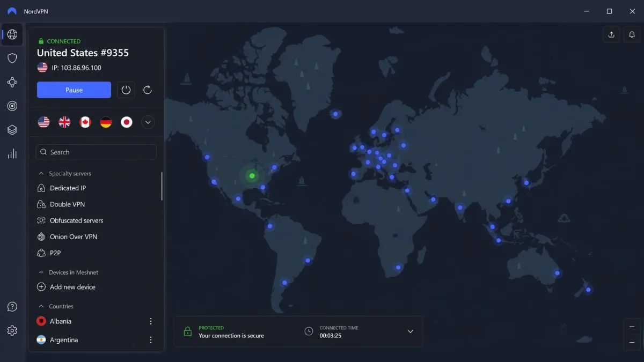The image size is (644, 362).
Task: Connect via Japan flag shortcut
Action: pyautogui.click(x=127, y=122)
